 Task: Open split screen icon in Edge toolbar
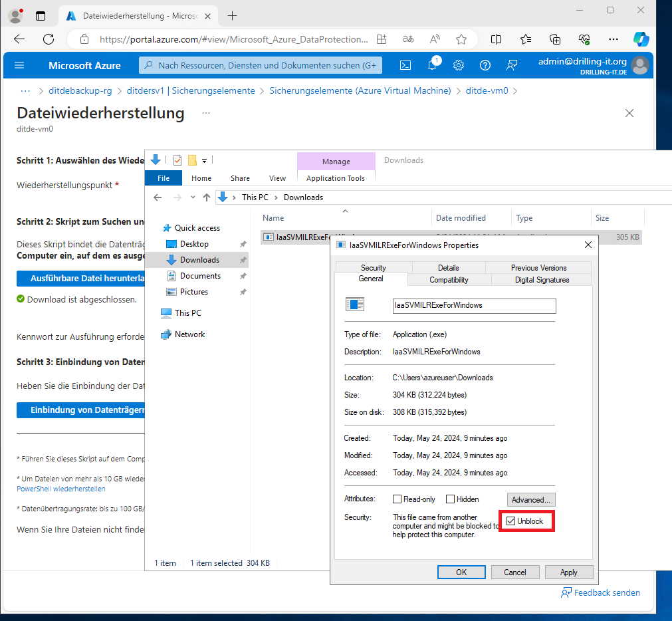coord(496,39)
